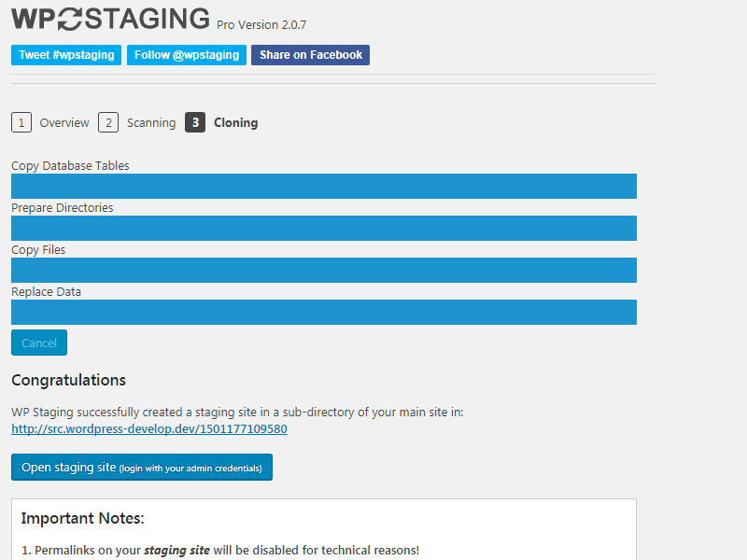Click the Copy Files label

point(38,249)
